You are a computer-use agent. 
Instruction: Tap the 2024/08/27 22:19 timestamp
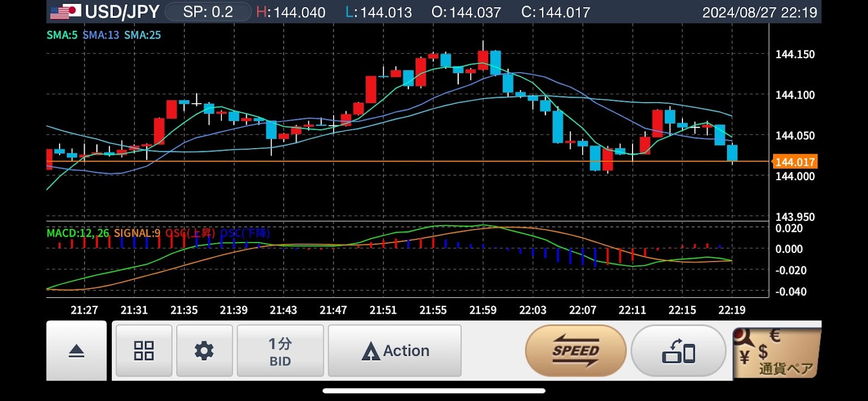tap(759, 12)
